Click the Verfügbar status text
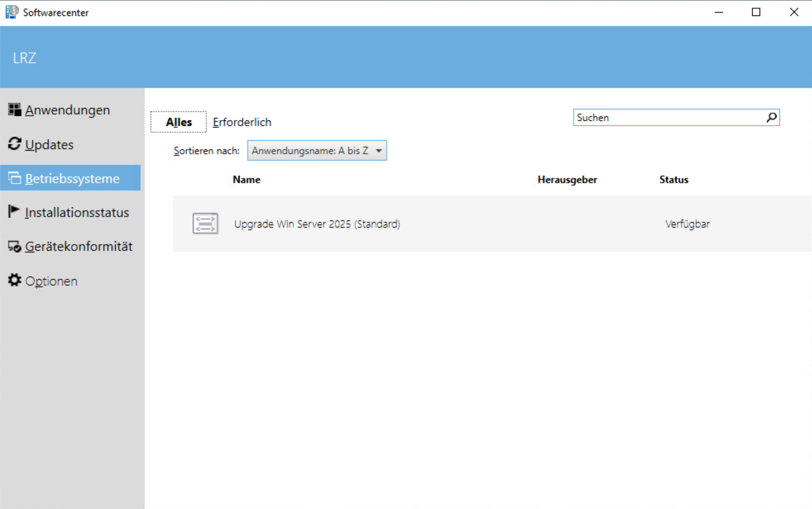Viewport: 812px width, 509px height. tap(687, 224)
